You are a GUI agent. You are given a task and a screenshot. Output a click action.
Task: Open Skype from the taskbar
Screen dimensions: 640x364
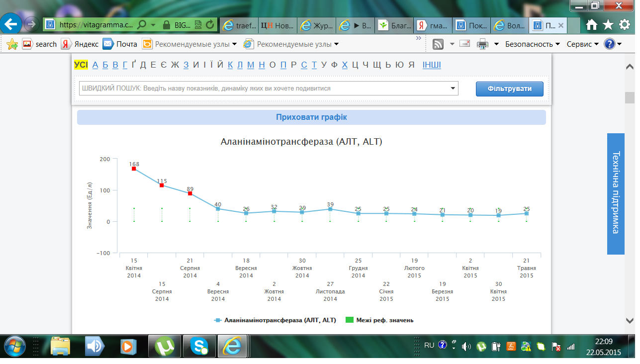199,347
